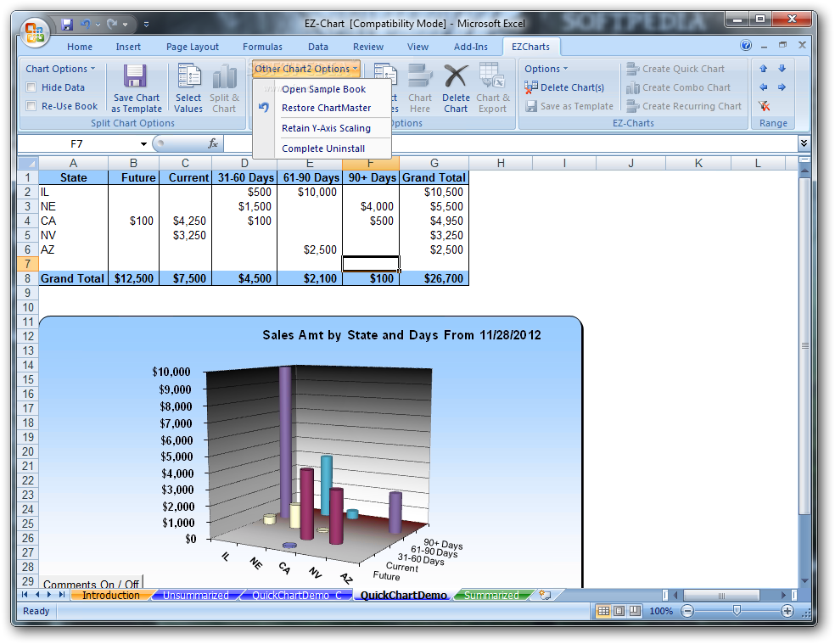
Task: Open the Page Layout ribbon tab
Action: point(193,47)
